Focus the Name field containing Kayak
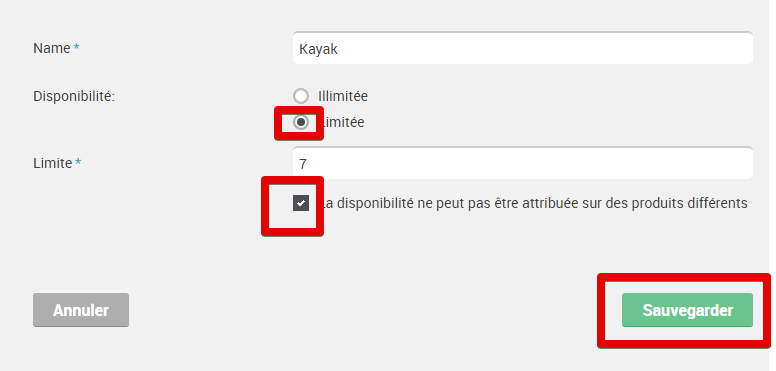 click(523, 48)
